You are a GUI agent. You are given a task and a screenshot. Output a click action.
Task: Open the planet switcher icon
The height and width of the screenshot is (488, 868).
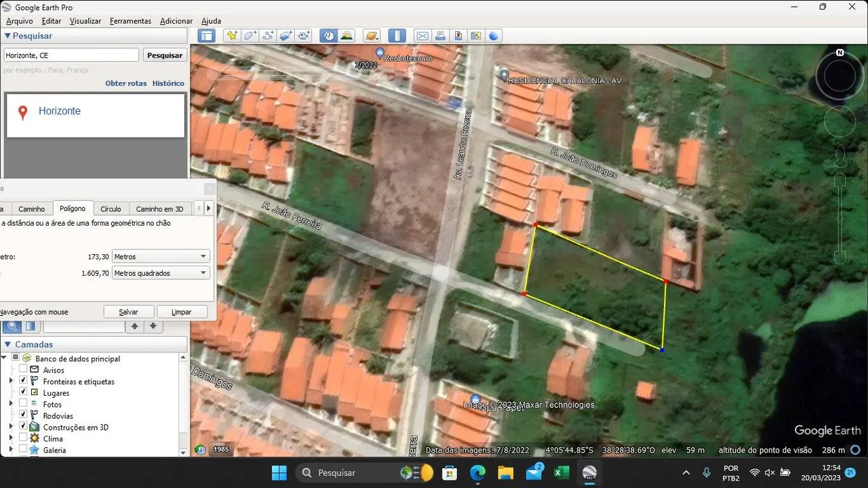pos(372,36)
